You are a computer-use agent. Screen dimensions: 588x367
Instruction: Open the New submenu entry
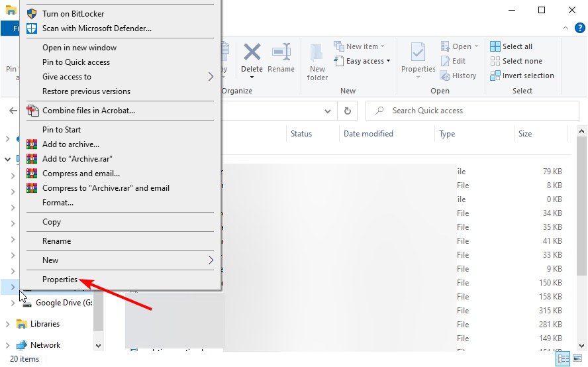pyautogui.click(x=120, y=260)
